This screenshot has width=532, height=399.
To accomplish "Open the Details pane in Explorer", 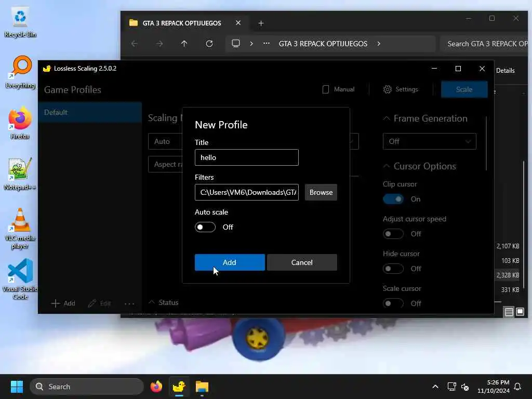I will pyautogui.click(x=505, y=70).
